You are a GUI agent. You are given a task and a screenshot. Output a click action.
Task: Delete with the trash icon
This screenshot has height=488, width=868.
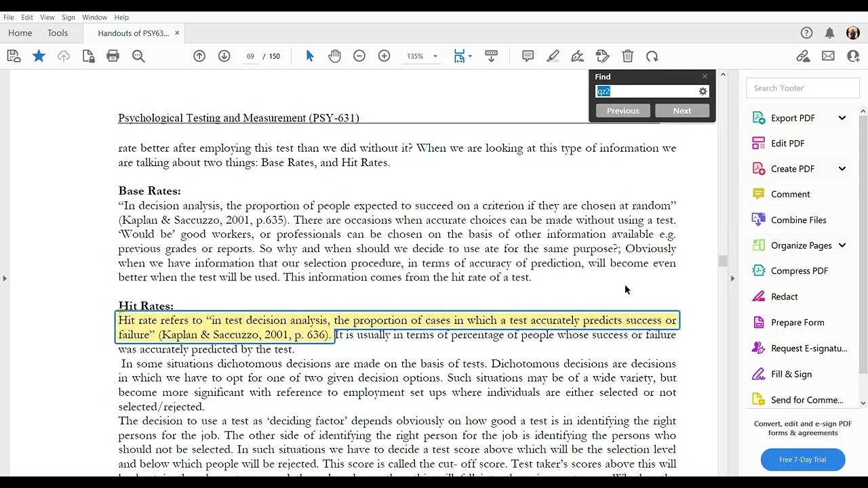click(627, 56)
